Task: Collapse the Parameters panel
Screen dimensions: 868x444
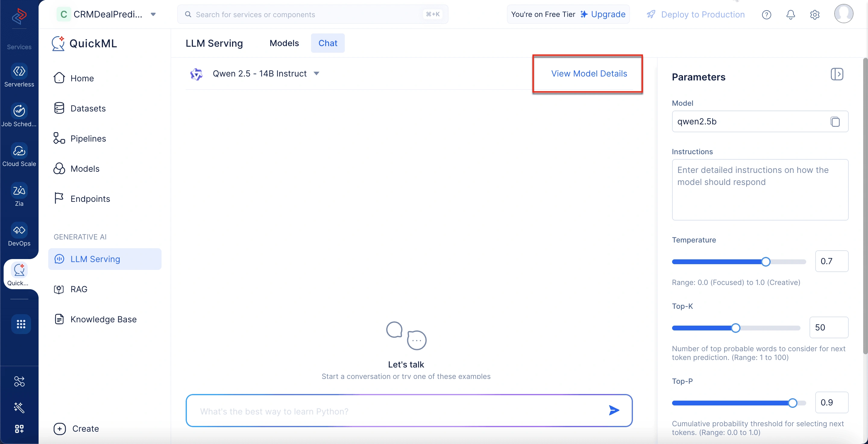Action: 837,74
